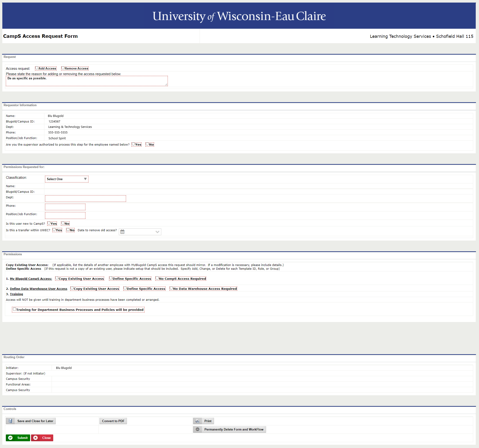Check Training for Department Business Processes box
The image size is (479, 448).
click(14, 309)
